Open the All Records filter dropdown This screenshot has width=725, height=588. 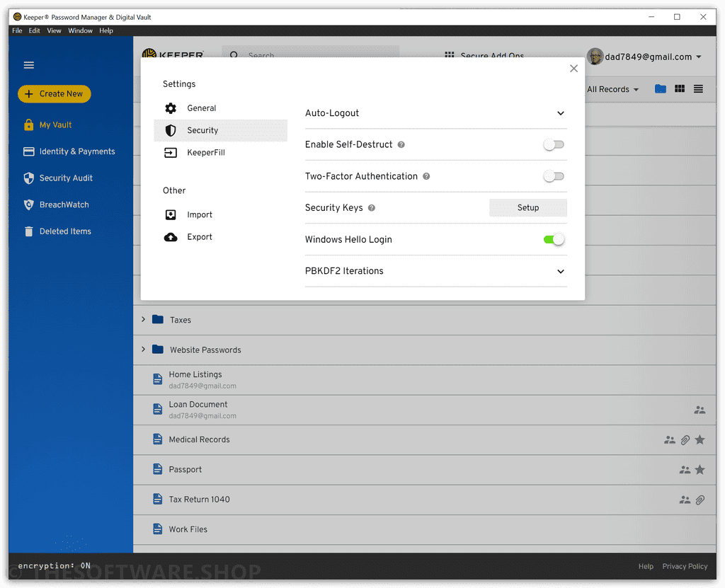tap(612, 89)
